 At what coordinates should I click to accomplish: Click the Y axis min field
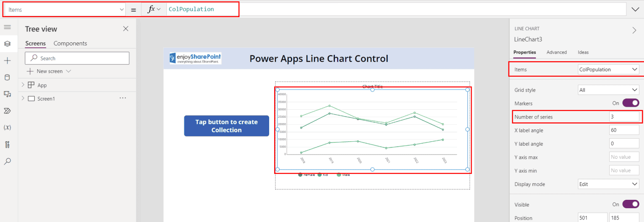(624, 170)
